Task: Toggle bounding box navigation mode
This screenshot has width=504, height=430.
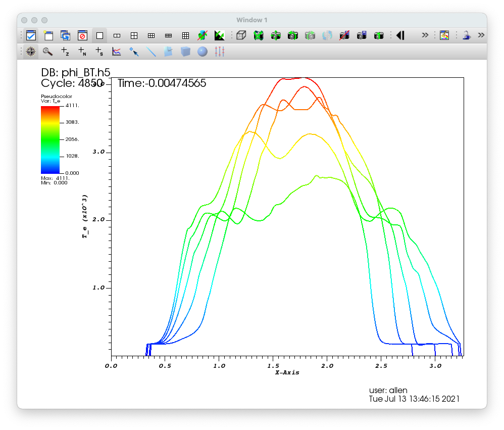Action: click(x=241, y=35)
